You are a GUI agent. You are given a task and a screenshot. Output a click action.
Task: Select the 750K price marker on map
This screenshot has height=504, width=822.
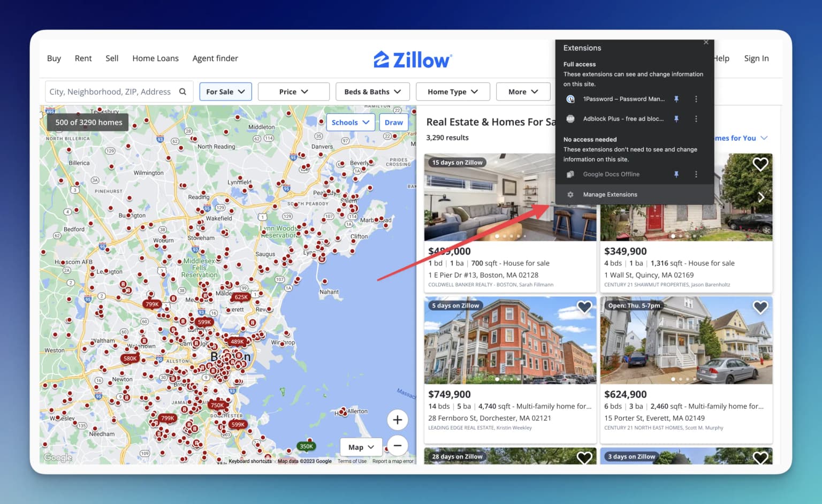pyautogui.click(x=217, y=405)
